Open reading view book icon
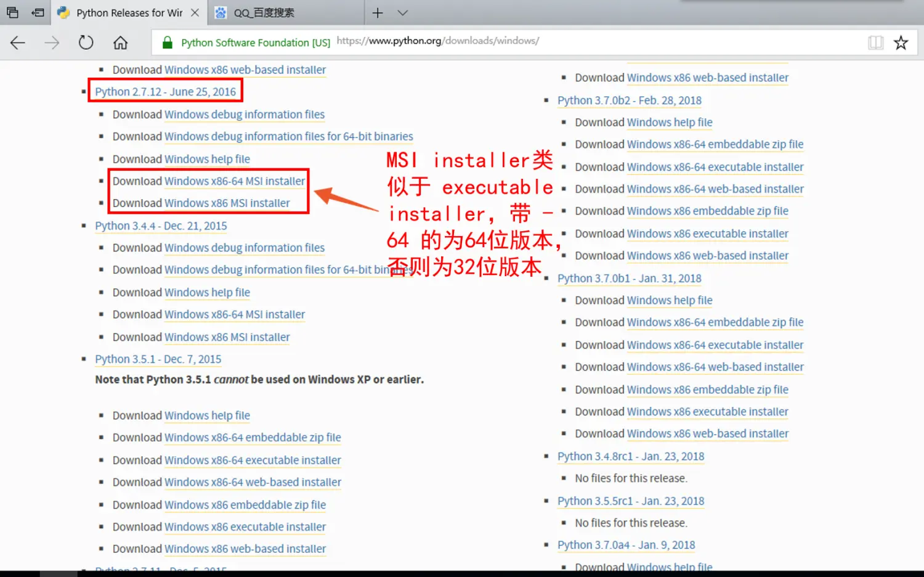This screenshot has width=924, height=577. pos(875,43)
